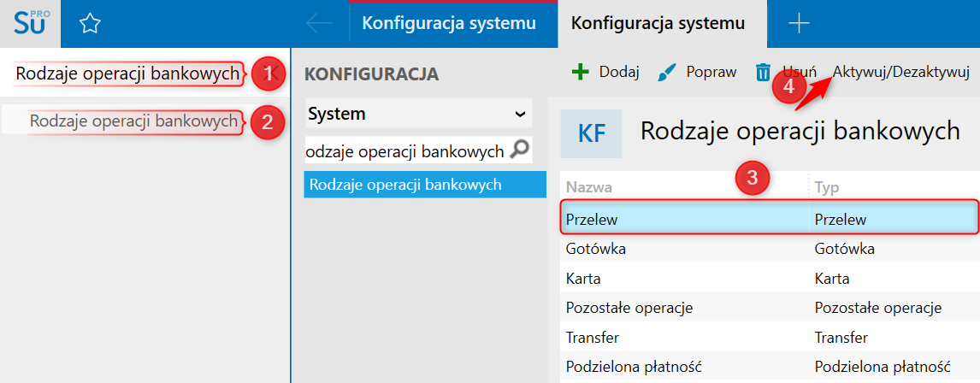Image resolution: width=980 pixels, height=383 pixels.
Task: Select the Gotówka row
Action: coord(769,249)
